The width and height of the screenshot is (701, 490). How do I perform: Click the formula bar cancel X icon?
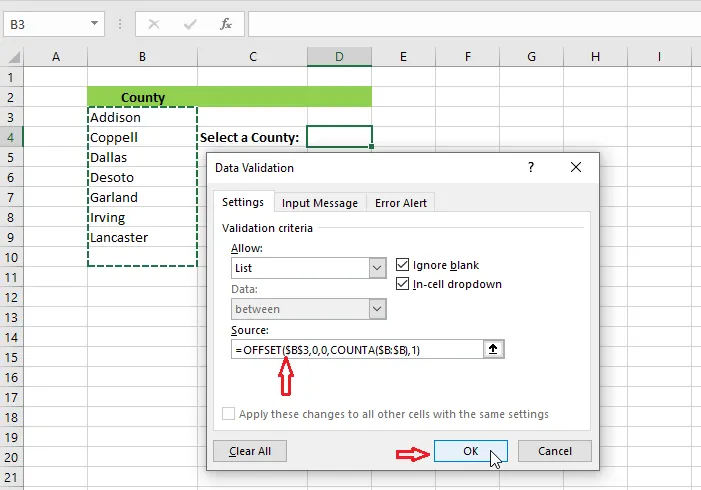point(154,24)
